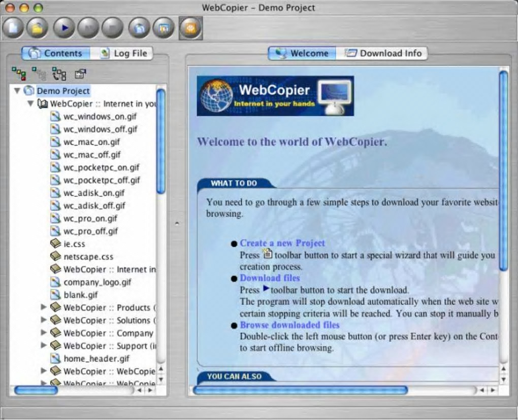Follow the Create a new Project link
This screenshot has height=420, width=518.
pos(282,243)
